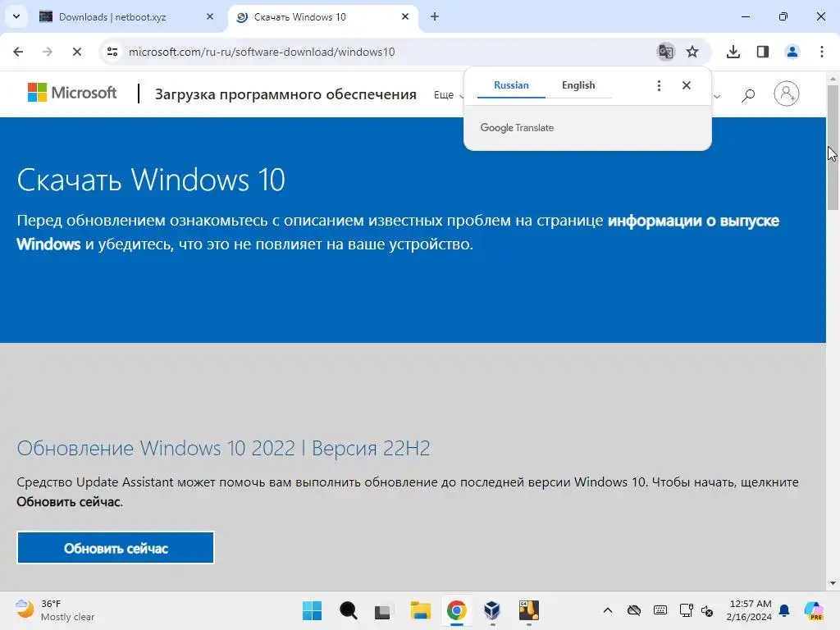The width and height of the screenshot is (840, 630).
Task: Bookmark this page with the star icon
Action: tap(692, 52)
